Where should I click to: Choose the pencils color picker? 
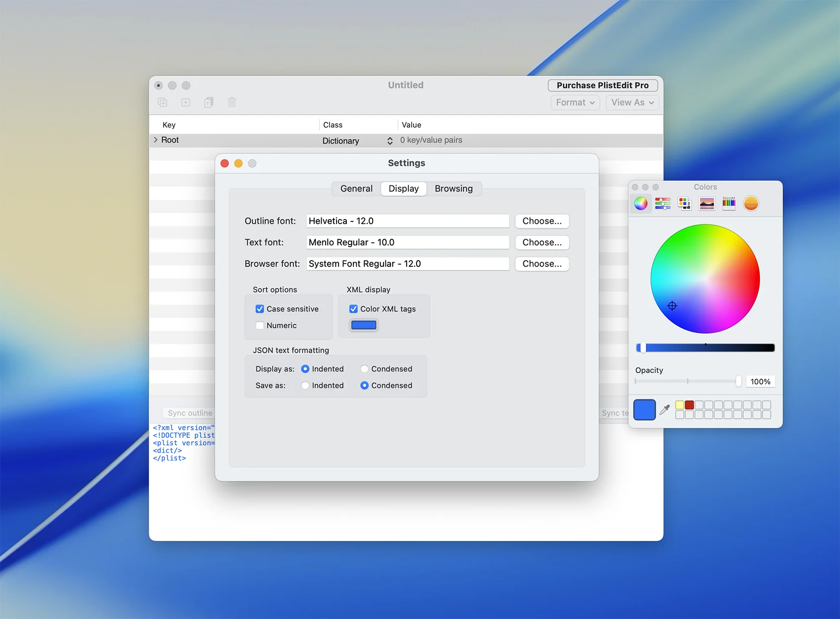coord(729,203)
